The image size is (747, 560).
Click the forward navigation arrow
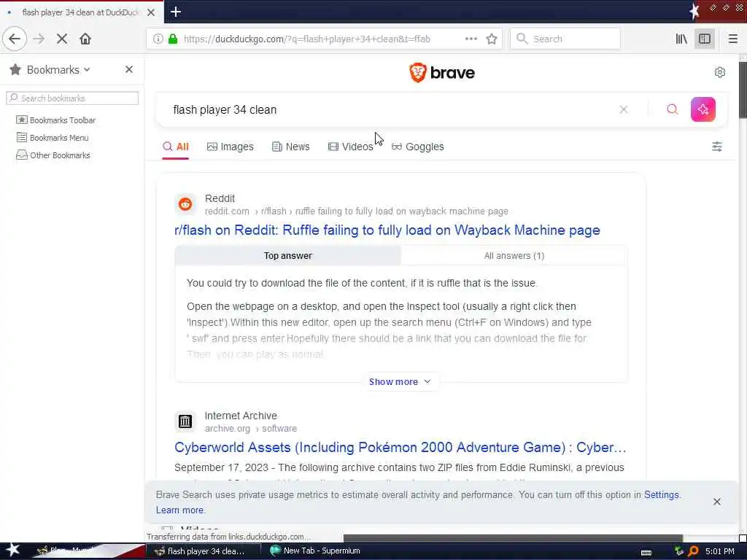click(x=39, y=39)
